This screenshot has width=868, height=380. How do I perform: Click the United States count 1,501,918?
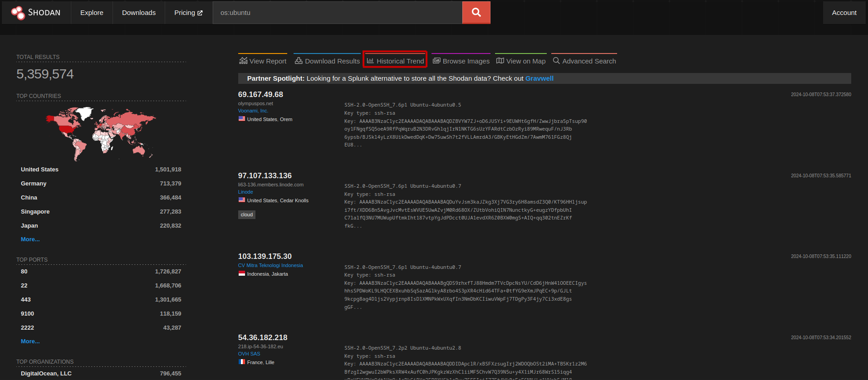point(168,170)
